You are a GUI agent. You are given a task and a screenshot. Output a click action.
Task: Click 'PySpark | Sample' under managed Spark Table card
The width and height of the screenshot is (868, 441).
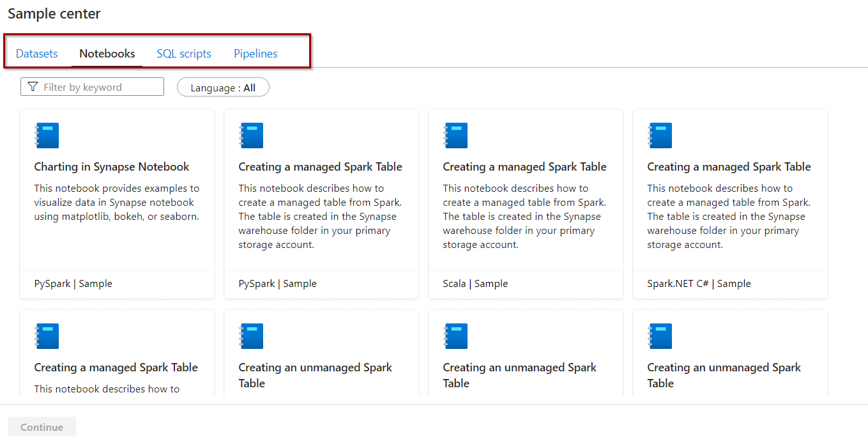[x=277, y=284]
